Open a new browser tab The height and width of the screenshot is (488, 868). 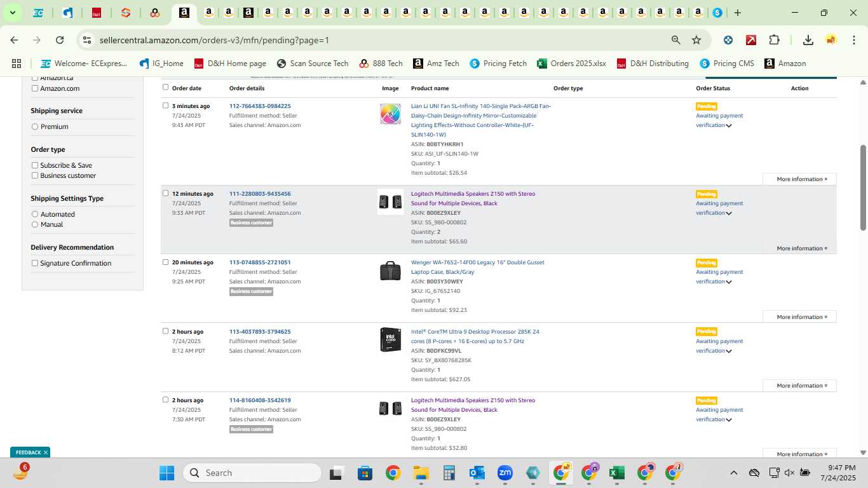point(737,13)
